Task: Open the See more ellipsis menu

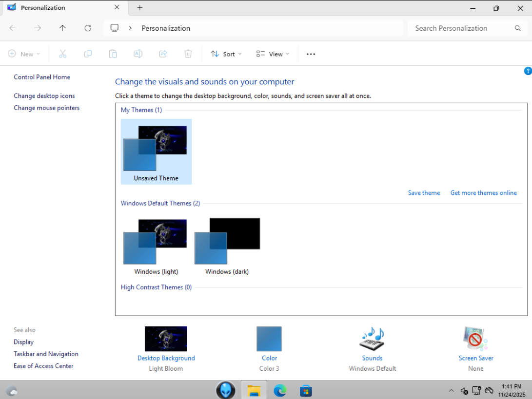Action: [311, 54]
